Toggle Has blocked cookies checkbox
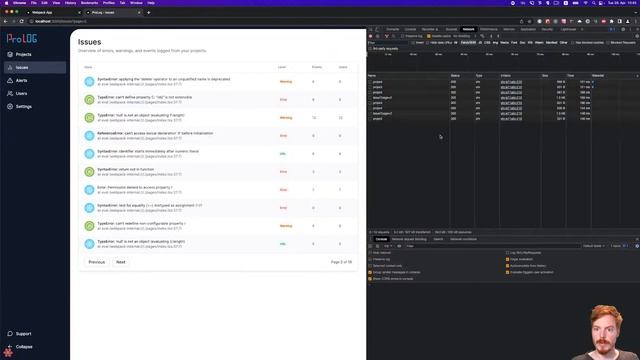This screenshot has width=640, height=360. pos(573,42)
